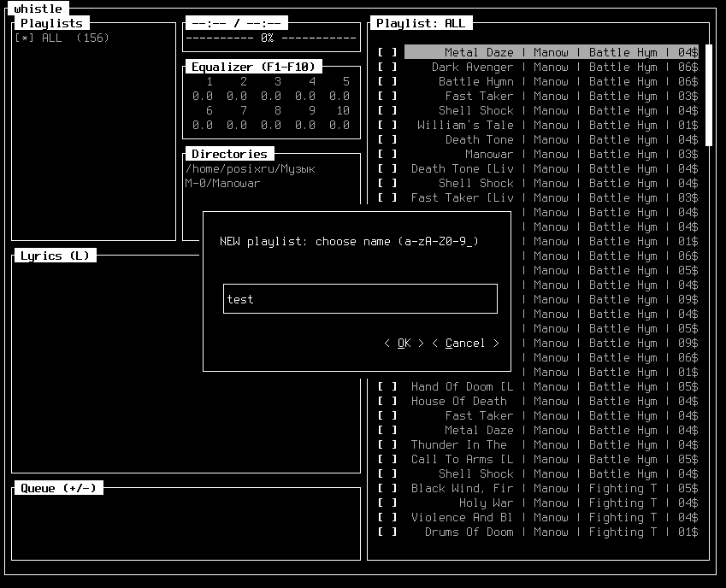This screenshot has width=726, height=588.
Task: Click the "Equalizer (F1-F10)" panel title
Action: coord(253,67)
